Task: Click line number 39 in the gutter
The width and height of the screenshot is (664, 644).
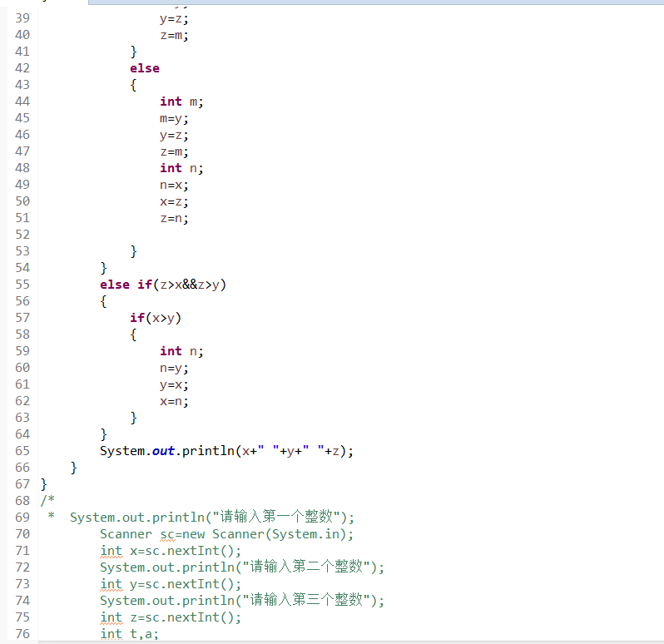Action: pos(22,18)
